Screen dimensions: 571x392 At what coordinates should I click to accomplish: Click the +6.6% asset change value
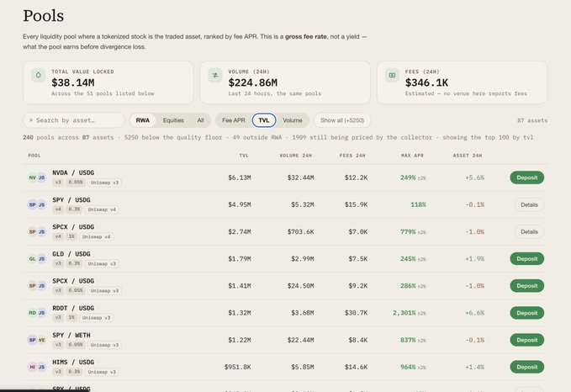pyautogui.click(x=474, y=313)
